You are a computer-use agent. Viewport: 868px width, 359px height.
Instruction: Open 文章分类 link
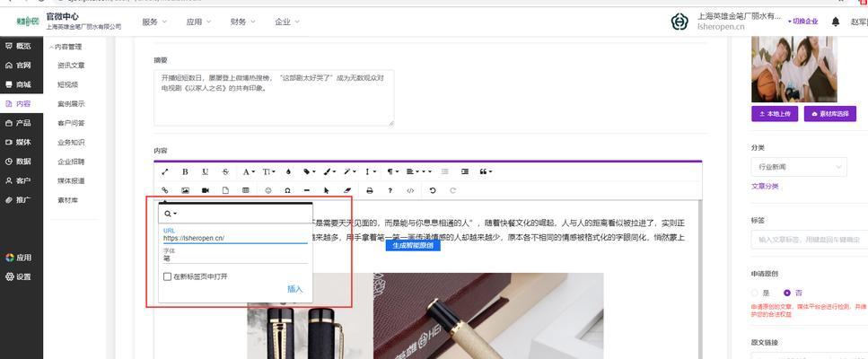point(765,187)
